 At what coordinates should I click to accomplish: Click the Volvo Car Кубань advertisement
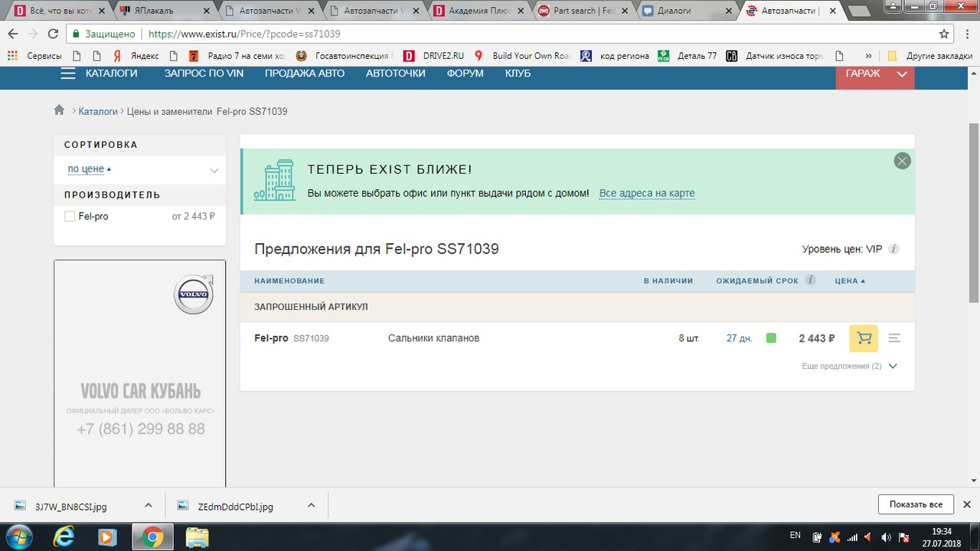(x=140, y=373)
